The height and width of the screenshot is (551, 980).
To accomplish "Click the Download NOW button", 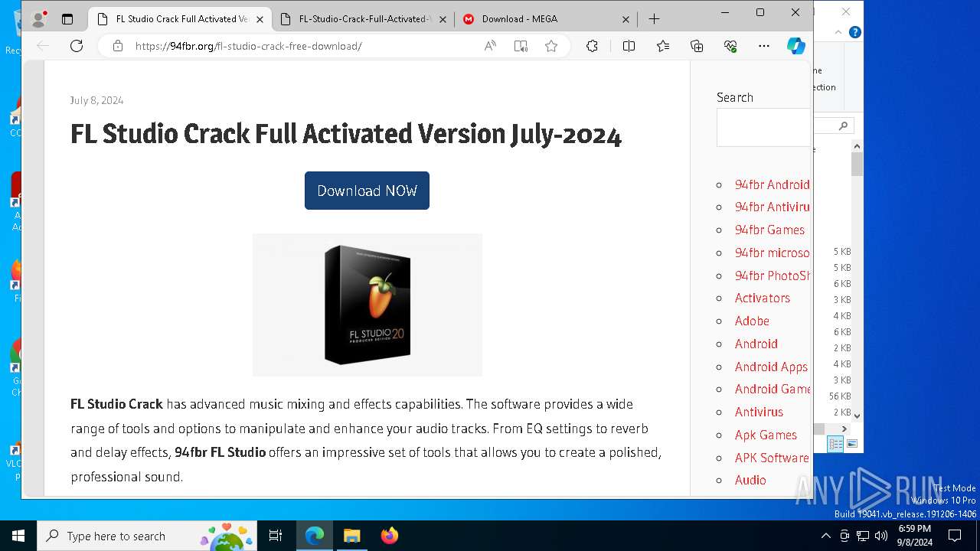I will click(367, 191).
